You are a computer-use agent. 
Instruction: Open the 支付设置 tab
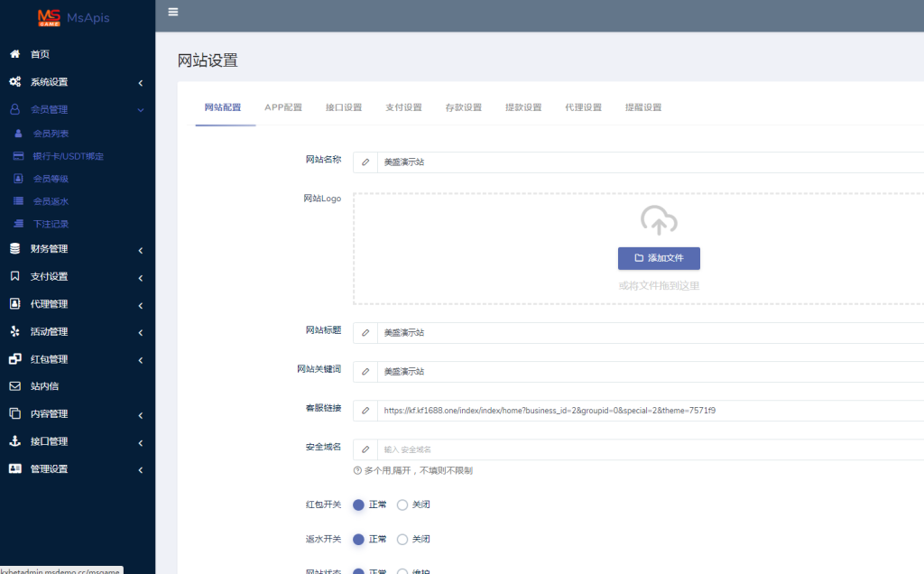[x=403, y=107]
